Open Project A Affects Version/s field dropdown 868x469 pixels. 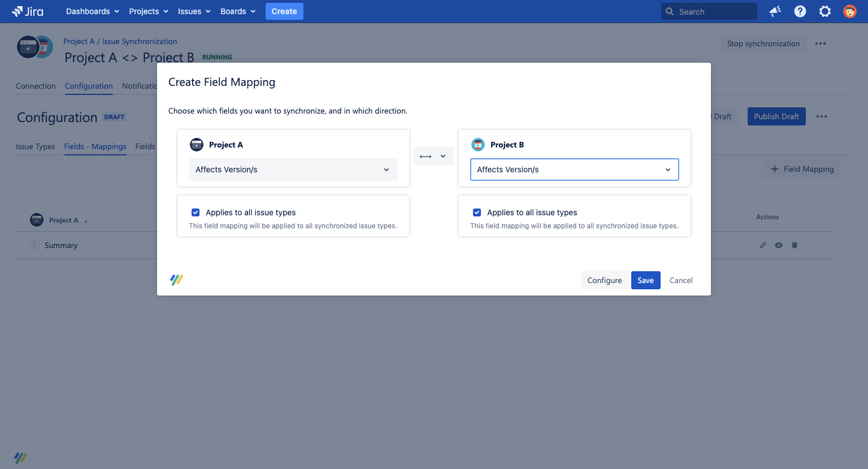(x=293, y=170)
